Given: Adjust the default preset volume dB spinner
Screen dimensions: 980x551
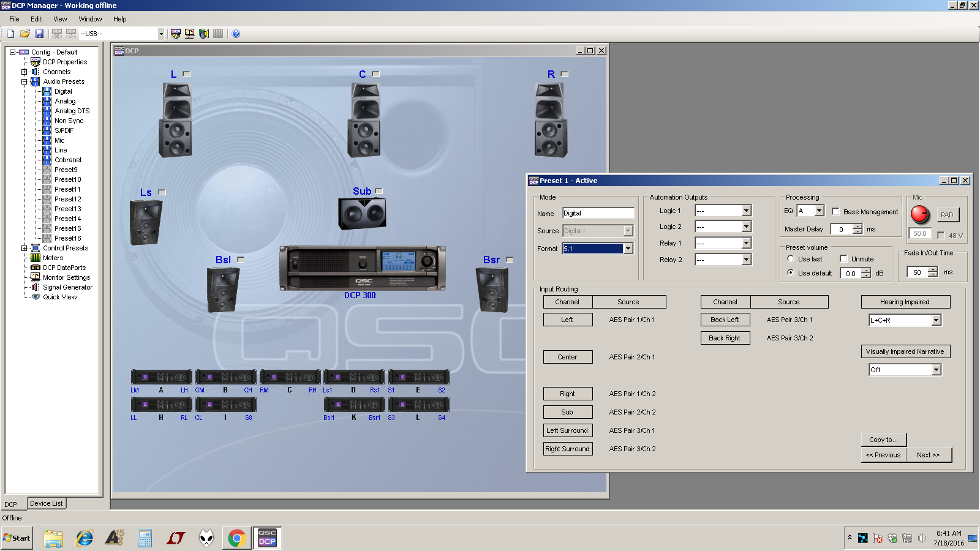Looking at the screenshot, I should click(x=866, y=273).
